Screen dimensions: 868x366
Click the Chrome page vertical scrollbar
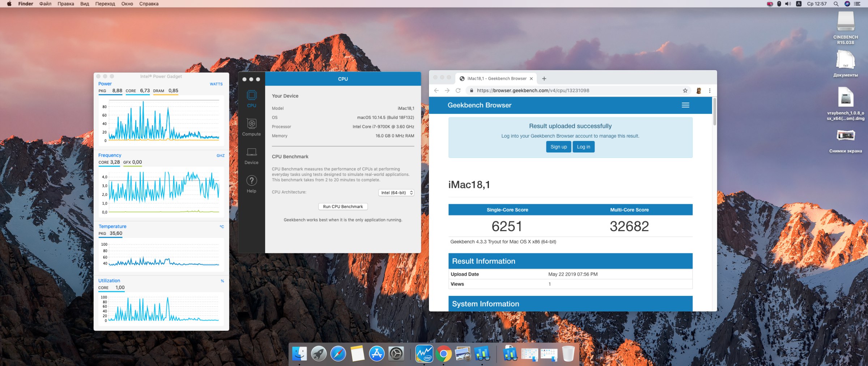point(714,112)
